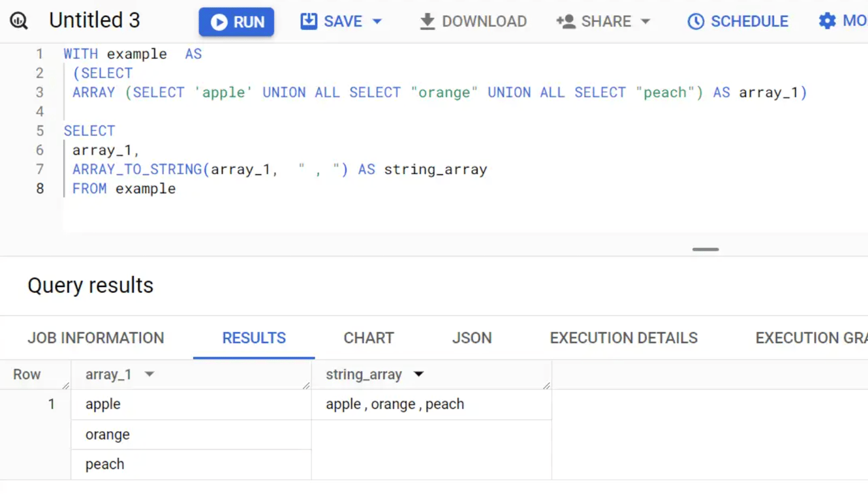Click the 'apple , orange , peach' cell
This screenshot has width=868, height=501.
click(431, 404)
